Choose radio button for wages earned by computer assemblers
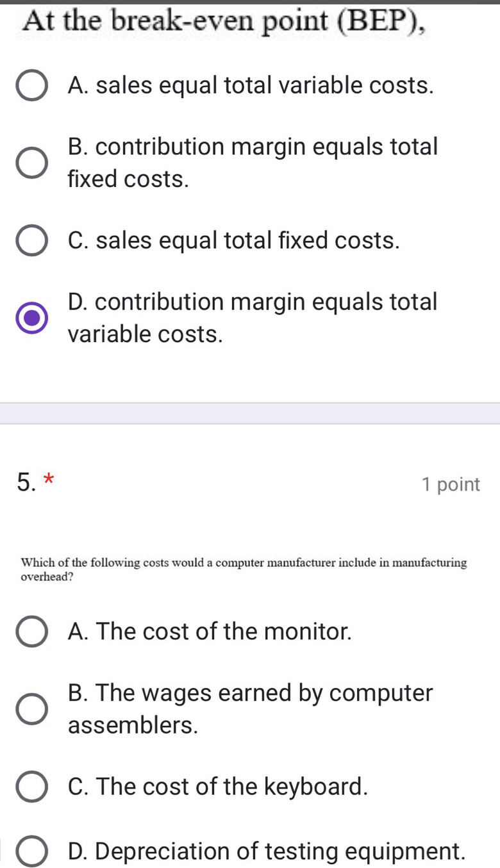Screen dimensions: 500x868 [x=31, y=710]
